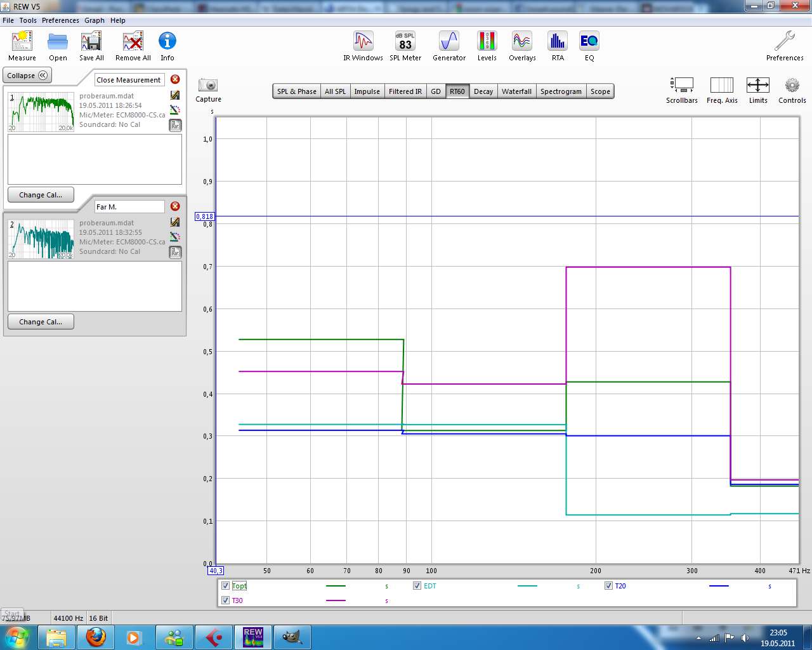Switch to the Waterfall tab
Screen dimensions: 812x650
click(516, 91)
